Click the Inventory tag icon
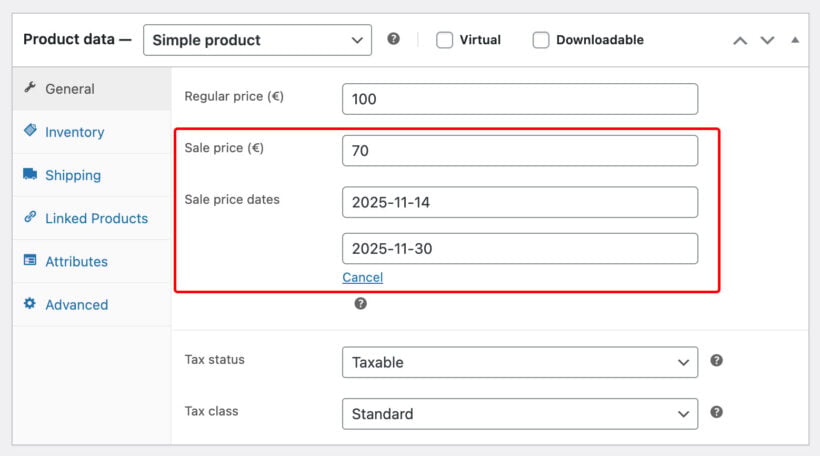Image resolution: width=820 pixels, height=456 pixels. pyautogui.click(x=30, y=130)
